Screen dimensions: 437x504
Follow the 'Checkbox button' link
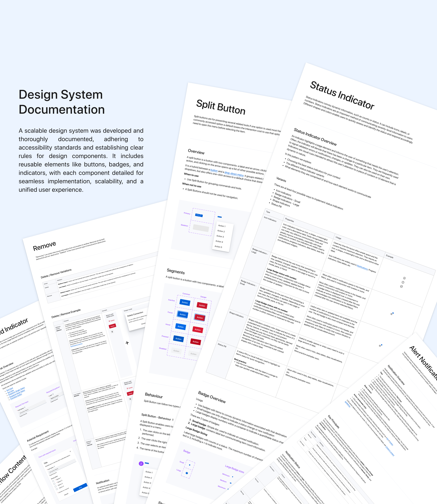pyautogui.click(x=16, y=397)
